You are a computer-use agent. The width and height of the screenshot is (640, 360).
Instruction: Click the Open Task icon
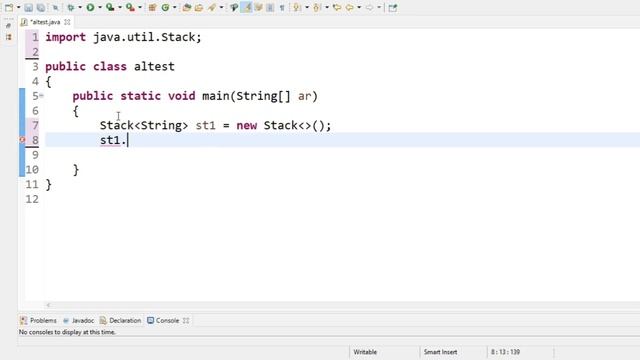[x=199, y=7]
